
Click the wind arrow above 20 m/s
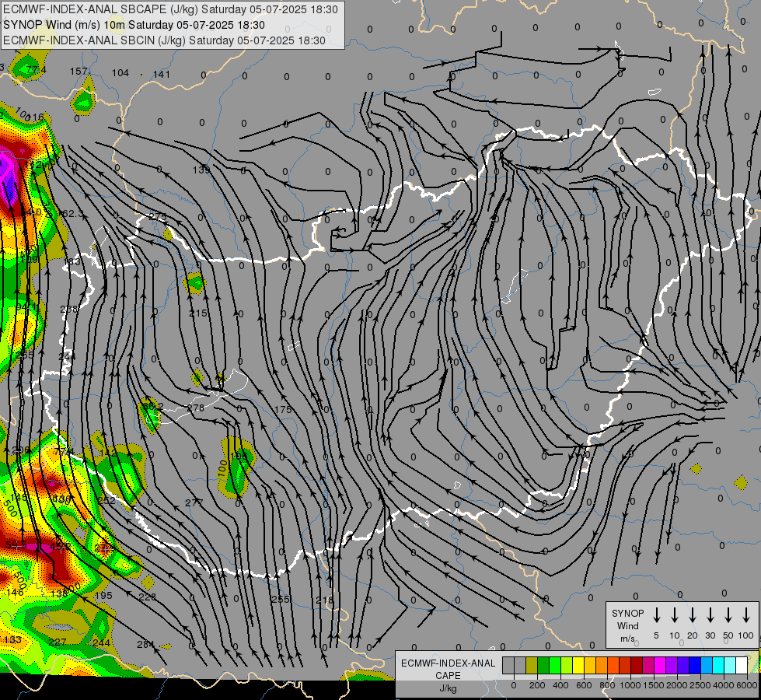tap(693, 614)
